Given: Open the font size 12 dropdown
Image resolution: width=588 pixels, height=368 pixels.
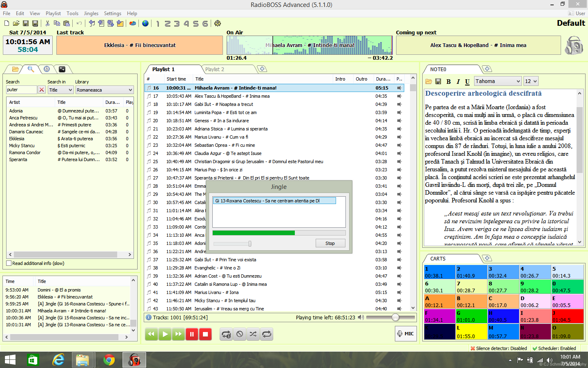Looking at the screenshot, I should 531,81.
